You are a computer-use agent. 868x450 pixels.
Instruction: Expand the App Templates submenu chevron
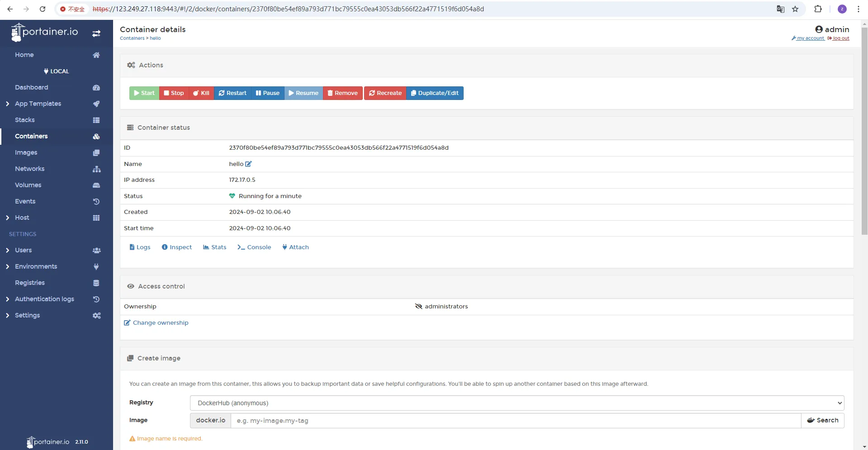pos(7,104)
